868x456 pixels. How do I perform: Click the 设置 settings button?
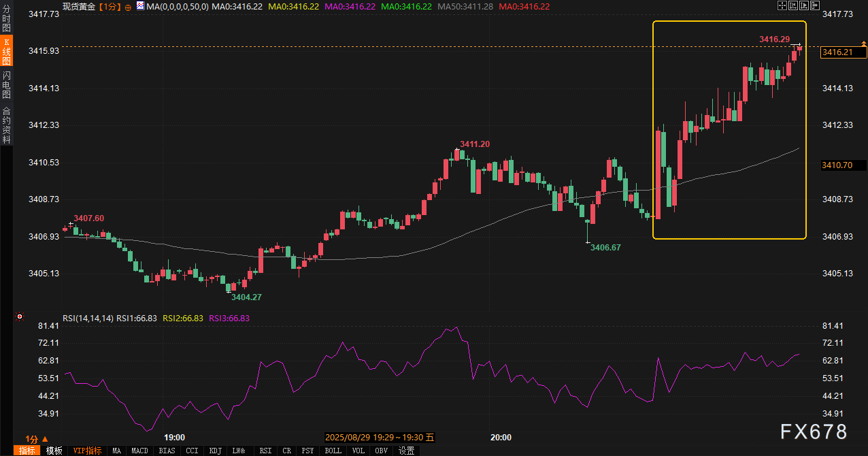[406, 451]
